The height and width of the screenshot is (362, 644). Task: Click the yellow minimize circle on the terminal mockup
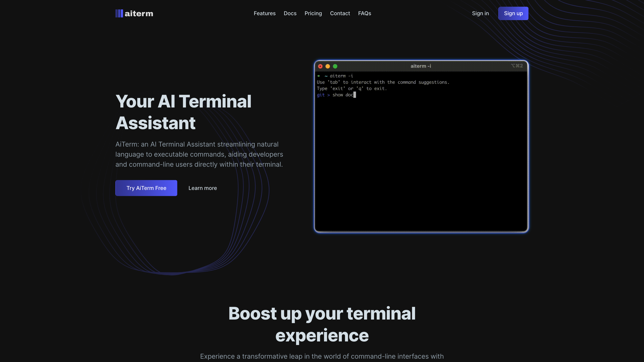[328, 66]
